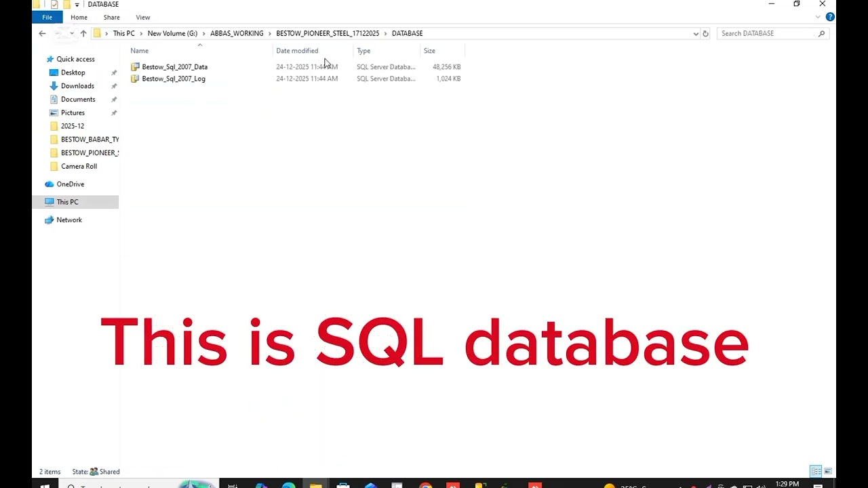Open the 2025-12 folder
The image size is (868, 488).
[73, 126]
